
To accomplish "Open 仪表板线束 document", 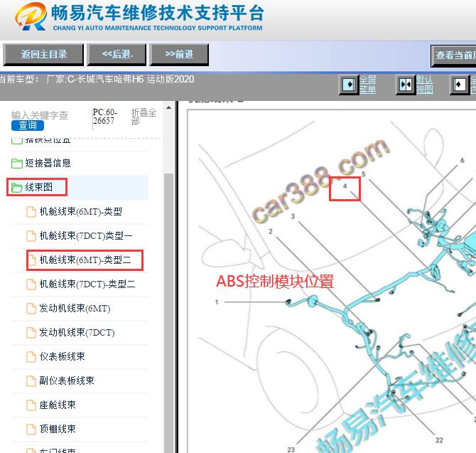I will [63, 356].
